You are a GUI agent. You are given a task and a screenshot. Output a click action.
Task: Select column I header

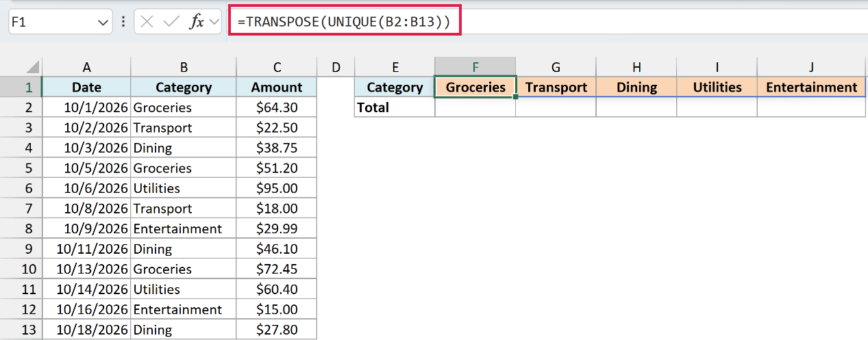coord(717,67)
